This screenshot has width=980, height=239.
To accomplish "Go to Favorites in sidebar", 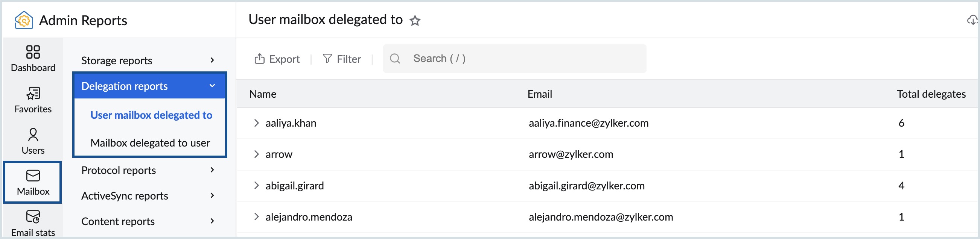I will coord(33,100).
